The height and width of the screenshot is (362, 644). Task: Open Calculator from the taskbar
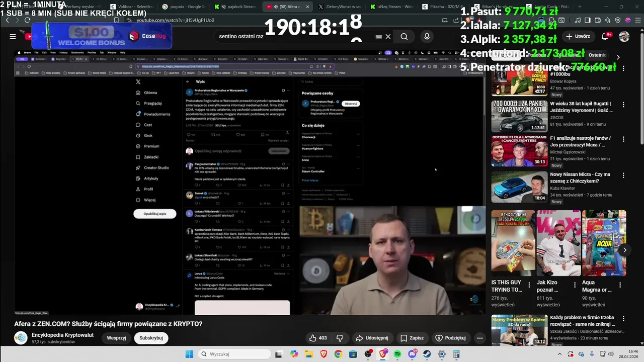pyautogui.click(x=457, y=354)
